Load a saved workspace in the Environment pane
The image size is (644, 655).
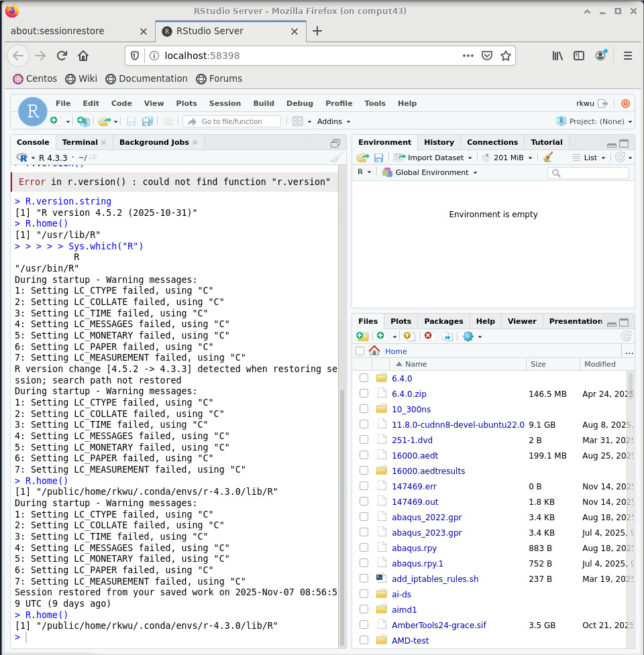click(362, 157)
